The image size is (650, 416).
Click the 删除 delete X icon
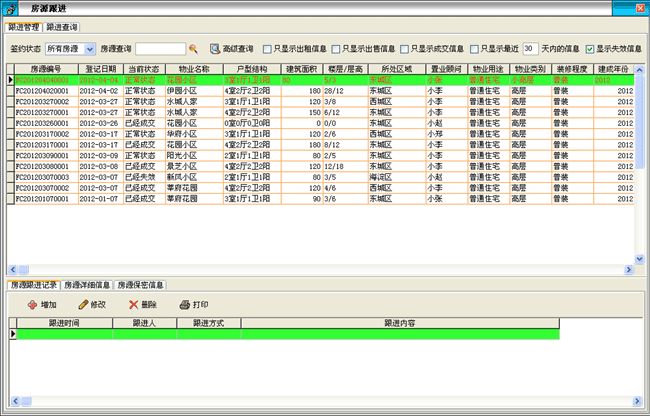(134, 303)
